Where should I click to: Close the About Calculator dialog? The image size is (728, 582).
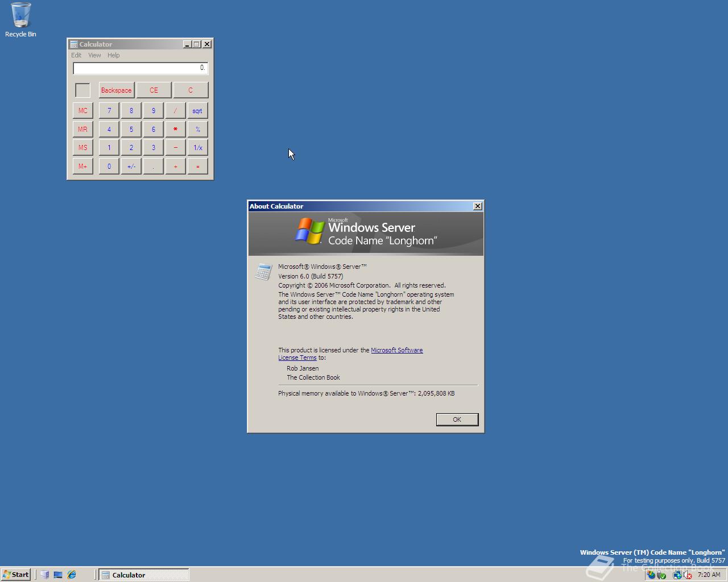(x=478, y=206)
